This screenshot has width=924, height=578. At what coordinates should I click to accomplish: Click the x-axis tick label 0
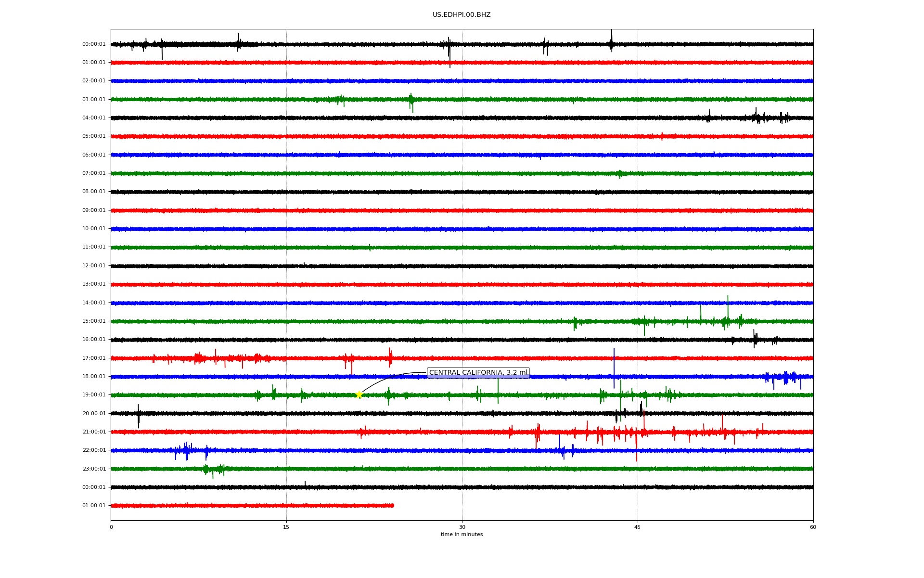click(111, 527)
